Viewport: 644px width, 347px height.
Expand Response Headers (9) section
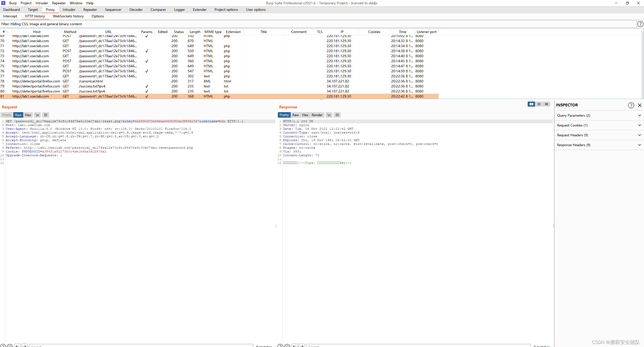(x=599, y=145)
